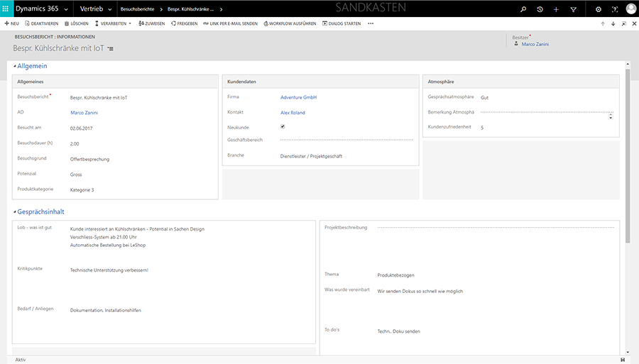Open the form selector icon beside title
Image resolution: width=639 pixels, height=364 pixels.
click(111, 48)
